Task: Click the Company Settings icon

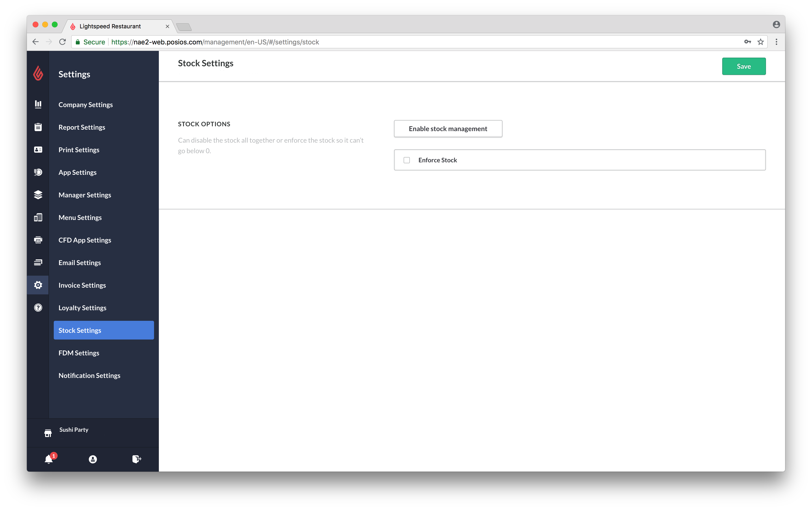Action: (x=38, y=105)
